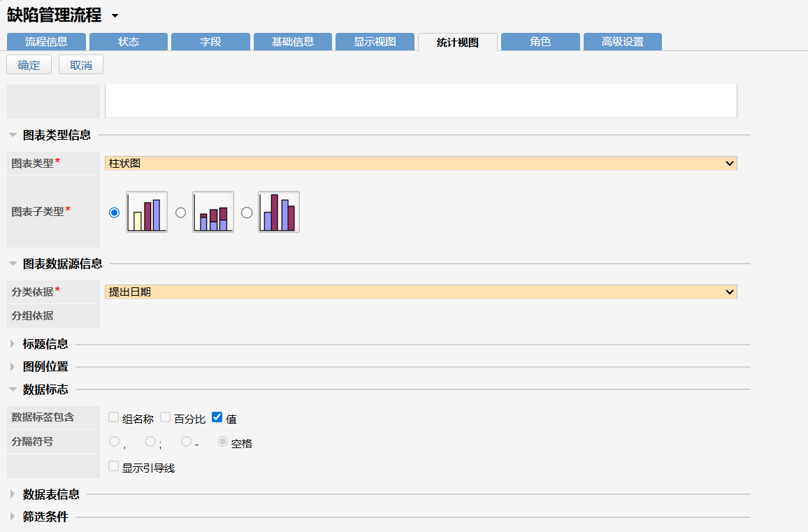Click the 确定 button

click(29, 65)
